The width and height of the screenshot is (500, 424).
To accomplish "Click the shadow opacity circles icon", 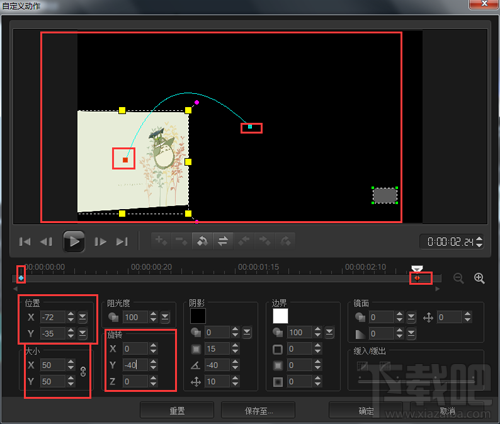I will [196, 332].
